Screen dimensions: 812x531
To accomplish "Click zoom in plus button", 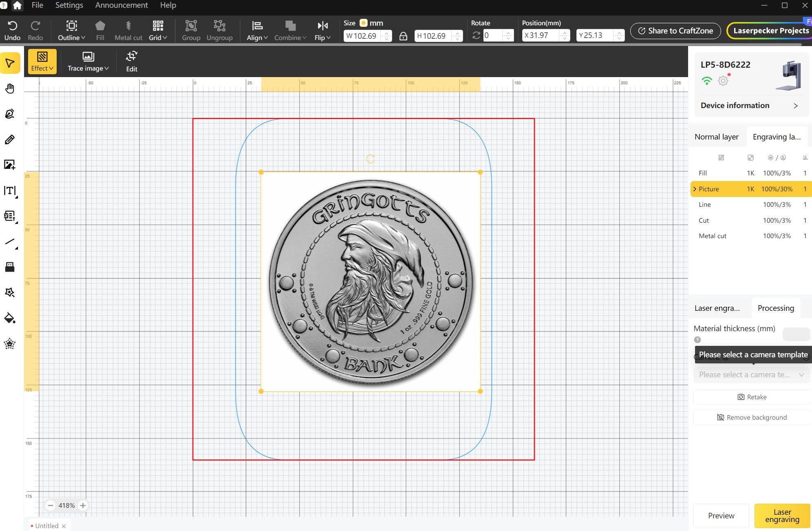I will coord(83,505).
